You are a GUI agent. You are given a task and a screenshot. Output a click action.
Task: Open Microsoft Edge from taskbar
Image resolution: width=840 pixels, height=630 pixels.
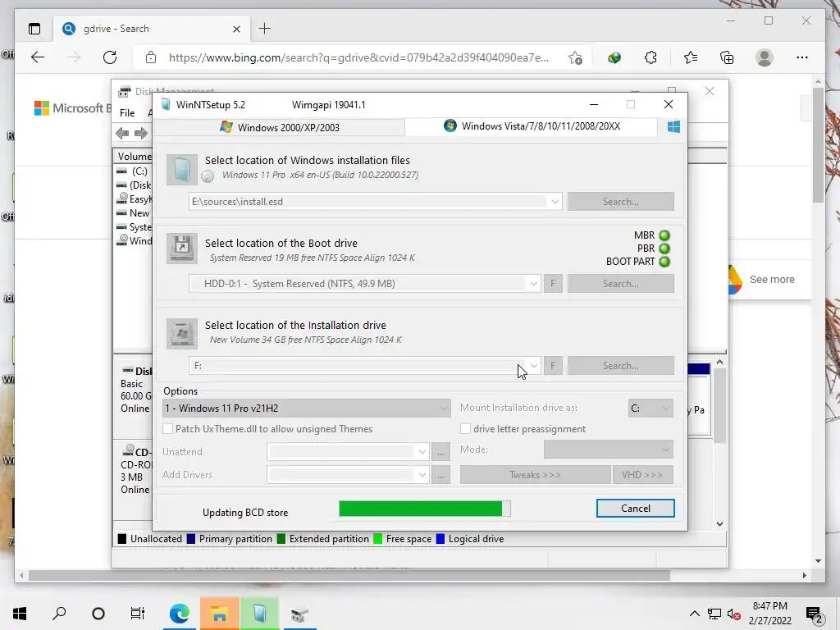pos(180,614)
